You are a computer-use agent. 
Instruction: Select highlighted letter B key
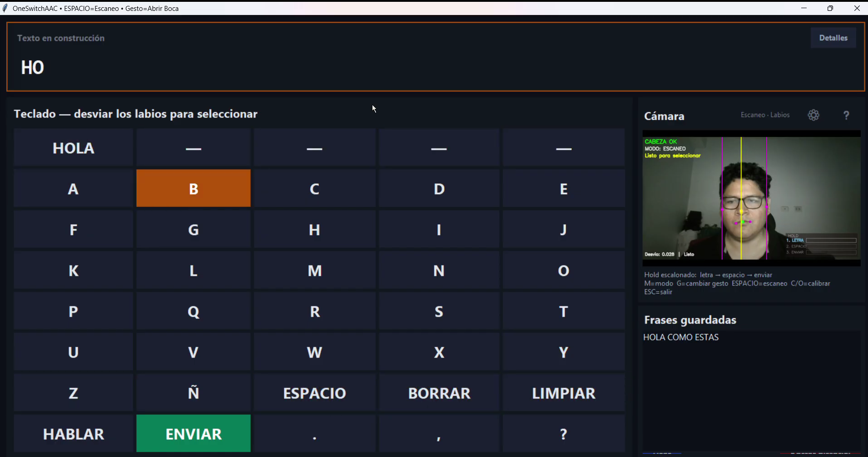193,188
